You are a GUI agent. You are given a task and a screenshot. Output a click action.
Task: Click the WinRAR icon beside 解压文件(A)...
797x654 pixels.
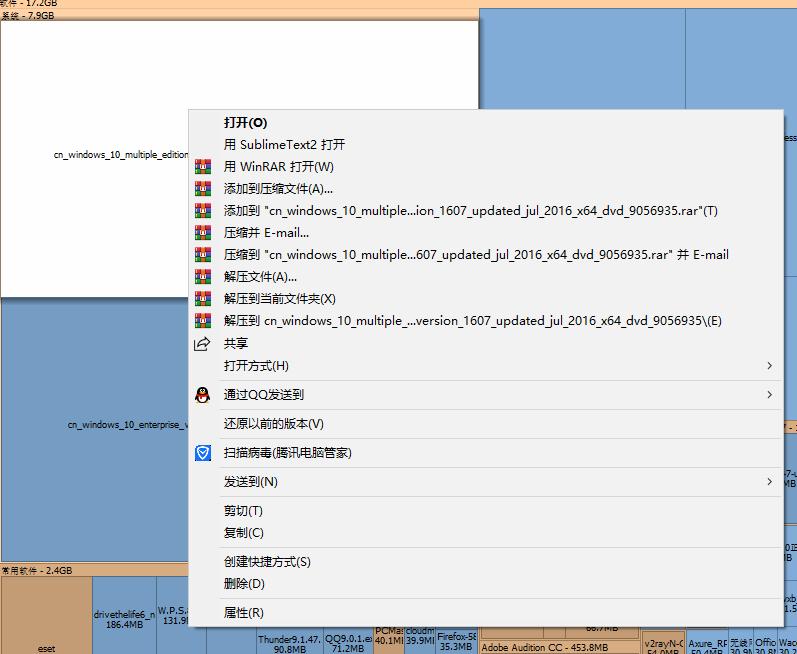pyautogui.click(x=203, y=277)
